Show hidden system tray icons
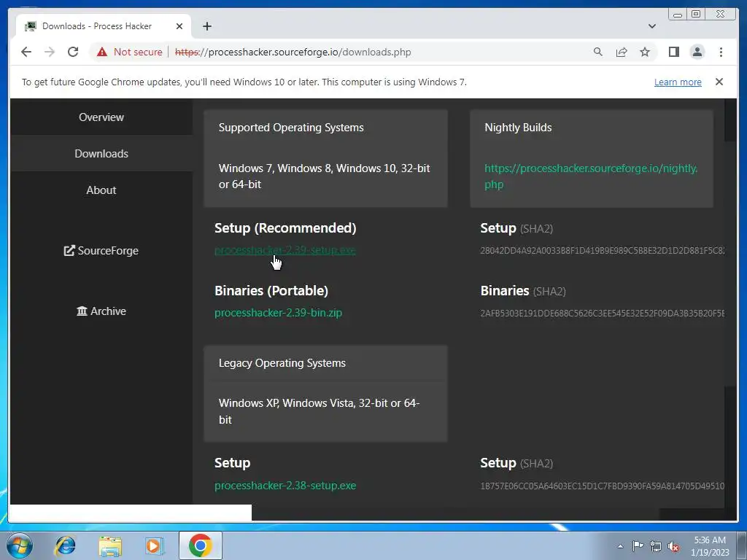 (x=620, y=546)
